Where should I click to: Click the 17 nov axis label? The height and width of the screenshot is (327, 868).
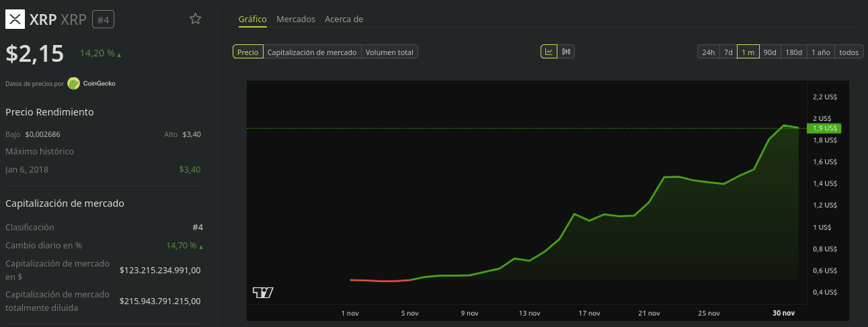(x=589, y=313)
